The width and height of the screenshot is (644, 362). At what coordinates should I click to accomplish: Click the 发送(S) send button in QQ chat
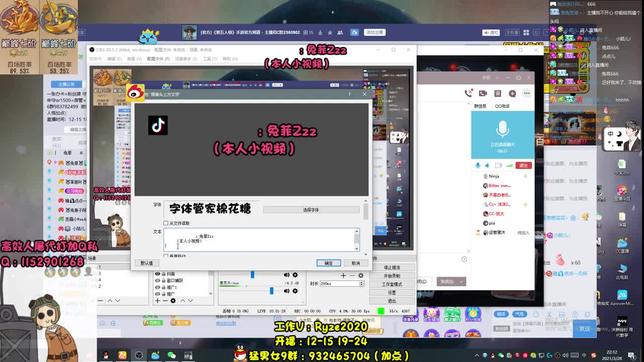447,282
